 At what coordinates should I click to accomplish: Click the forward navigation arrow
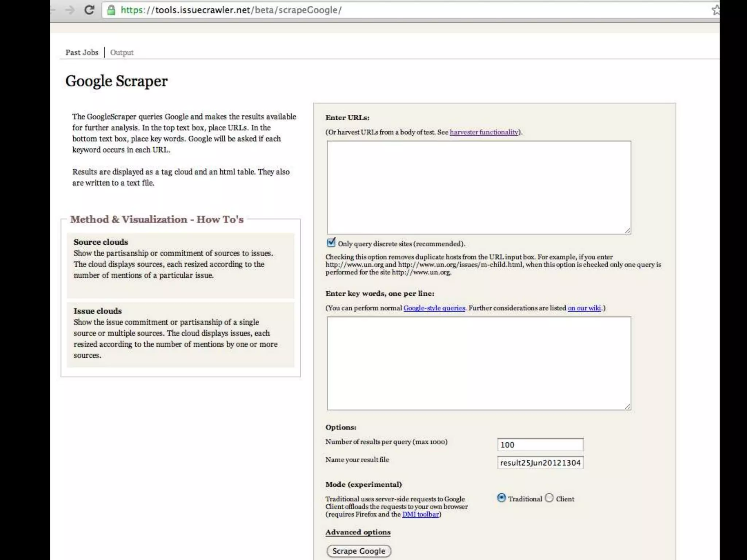click(x=69, y=10)
